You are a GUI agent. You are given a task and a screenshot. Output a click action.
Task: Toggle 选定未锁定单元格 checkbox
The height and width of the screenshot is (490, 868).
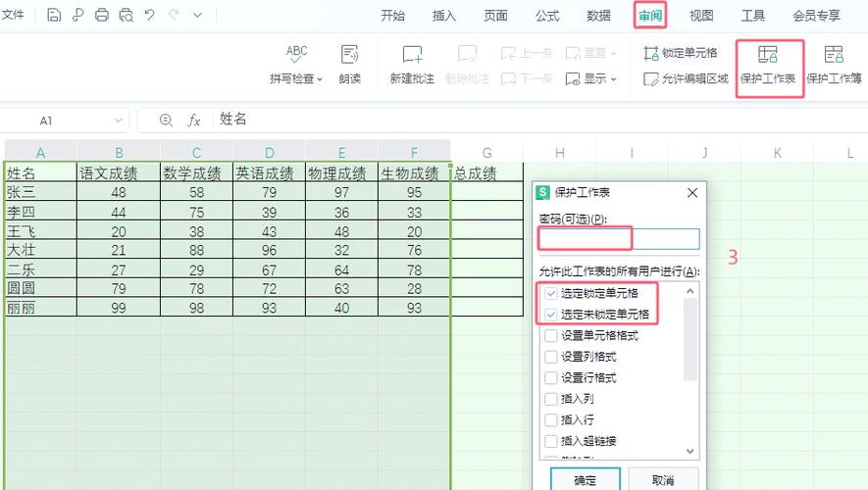coord(551,315)
